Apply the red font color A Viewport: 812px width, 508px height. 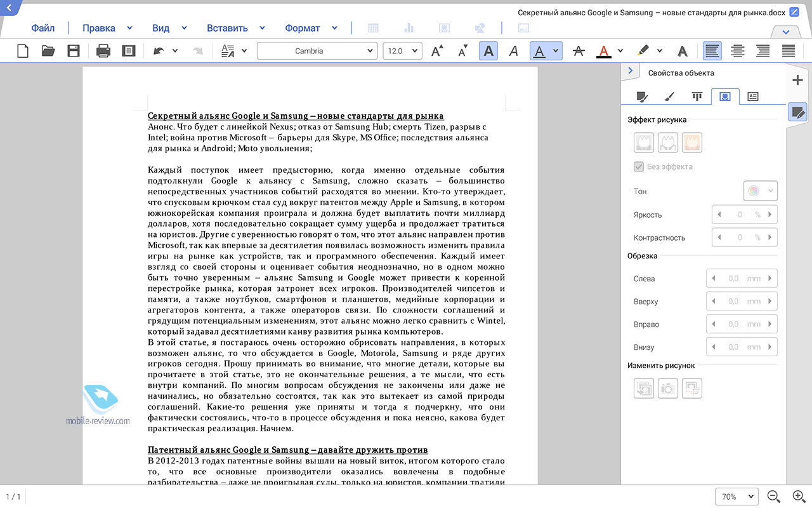pyautogui.click(x=604, y=51)
